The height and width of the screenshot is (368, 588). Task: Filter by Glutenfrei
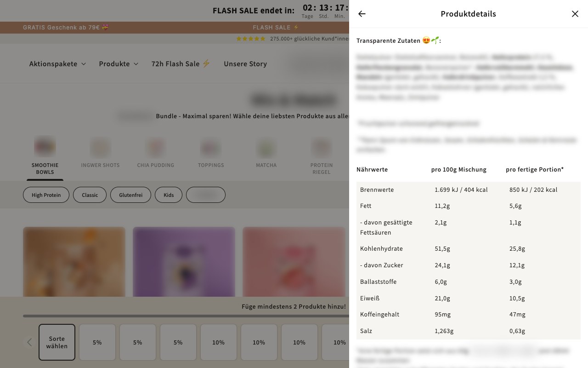coord(130,195)
